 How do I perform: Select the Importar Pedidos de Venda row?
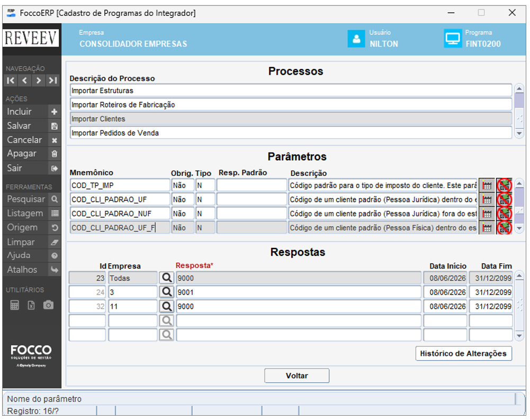coord(291,133)
